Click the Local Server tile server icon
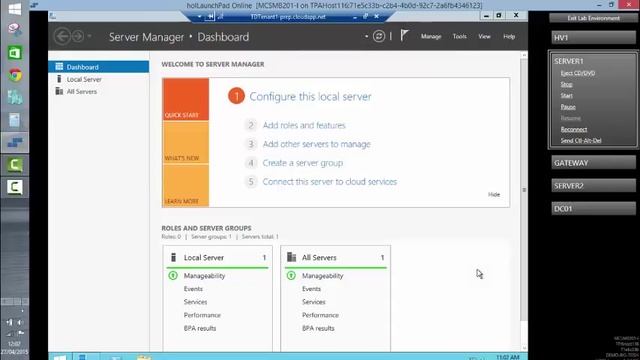640x360 pixels. point(173,257)
